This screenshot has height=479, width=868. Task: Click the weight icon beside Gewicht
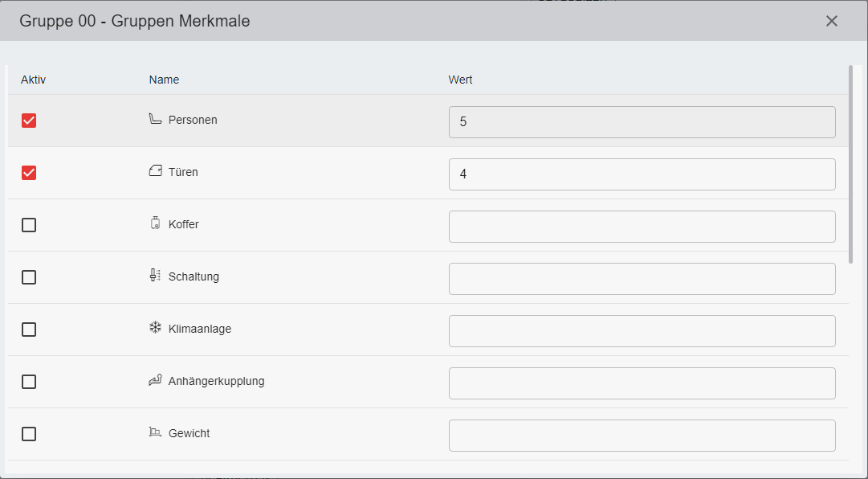pyautogui.click(x=155, y=432)
